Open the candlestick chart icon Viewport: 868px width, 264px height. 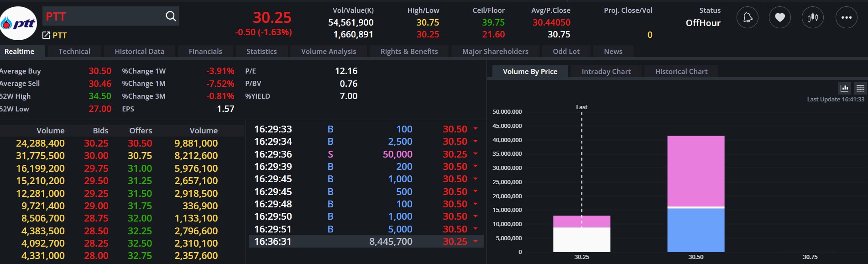click(x=813, y=18)
